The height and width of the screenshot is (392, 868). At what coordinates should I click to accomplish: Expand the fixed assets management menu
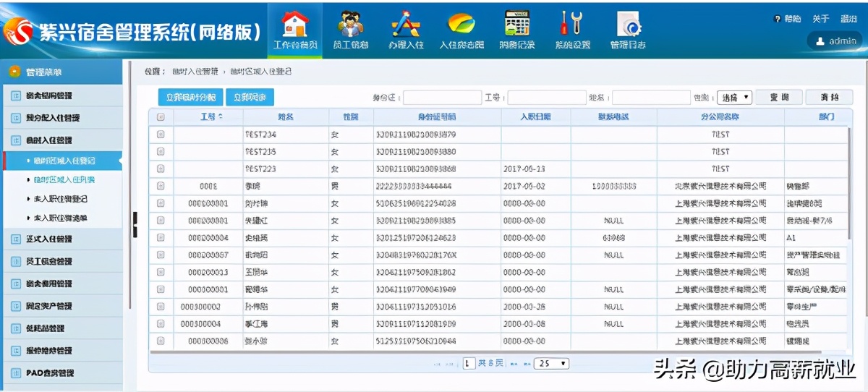coord(61,306)
